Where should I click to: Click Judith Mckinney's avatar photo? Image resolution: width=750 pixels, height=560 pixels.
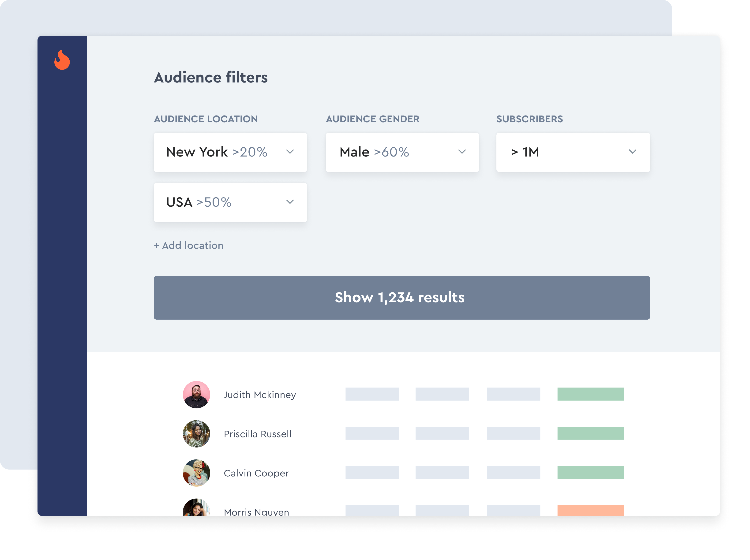196,395
